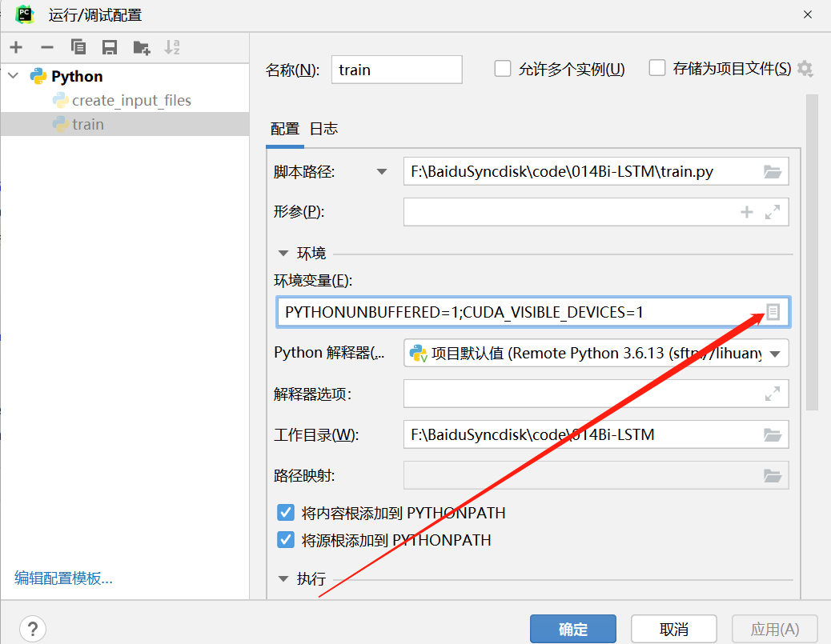Open the environment variables editor icon
831x644 pixels.
point(773,312)
